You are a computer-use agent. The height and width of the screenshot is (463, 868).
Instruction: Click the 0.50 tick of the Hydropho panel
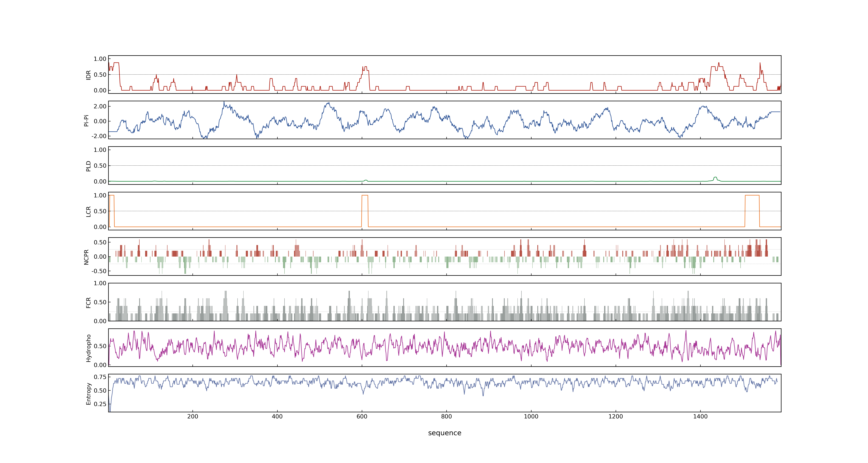coord(100,346)
